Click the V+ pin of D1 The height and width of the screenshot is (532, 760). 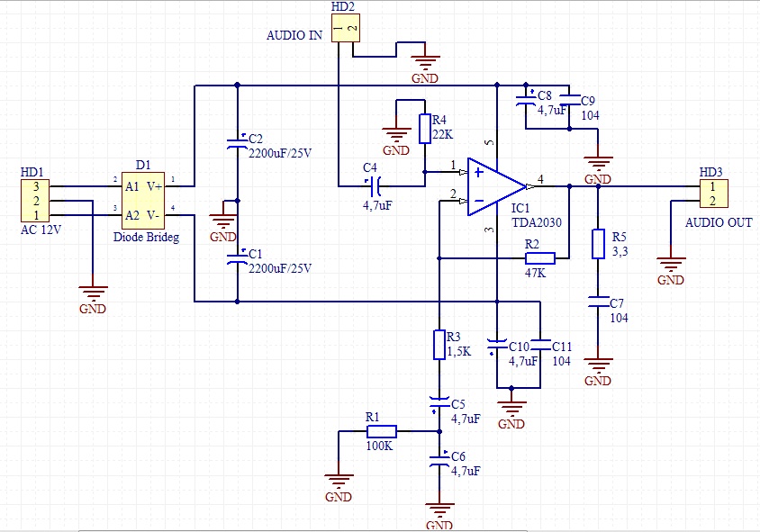click(155, 186)
